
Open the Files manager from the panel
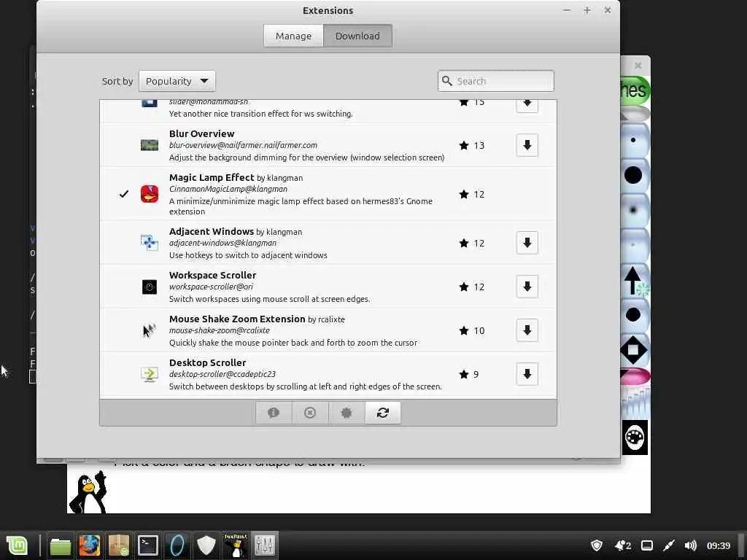[61, 545]
